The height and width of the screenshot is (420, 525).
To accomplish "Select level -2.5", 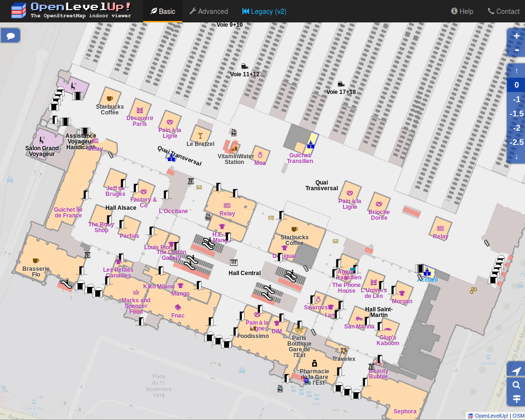I will click(516, 142).
